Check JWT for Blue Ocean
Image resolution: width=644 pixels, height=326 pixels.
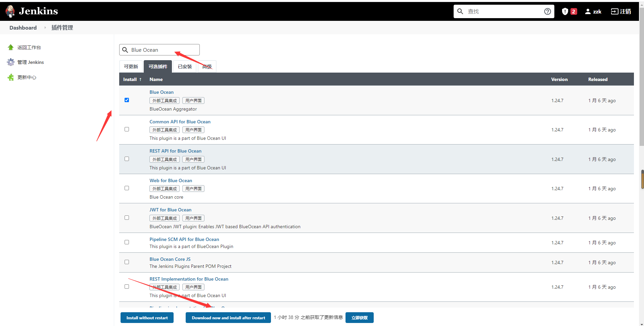pyautogui.click(x=127, y=217)
